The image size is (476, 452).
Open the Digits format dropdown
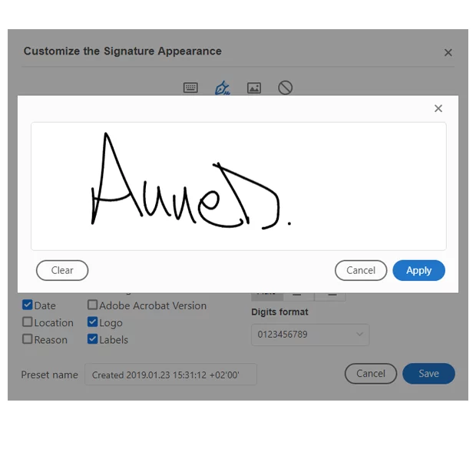[x=310, y=335]
